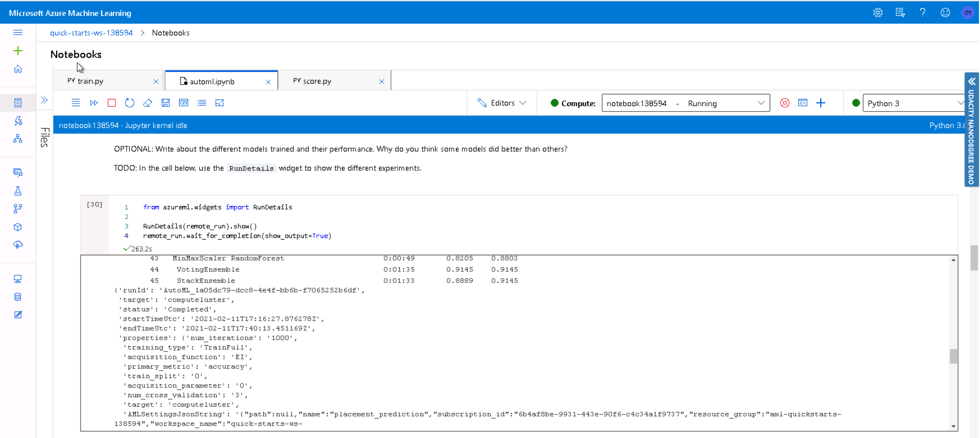Save the notebook with the floppy icon
Screen dimensions: 980x438
pyautogui.click(x=165, y=103)
